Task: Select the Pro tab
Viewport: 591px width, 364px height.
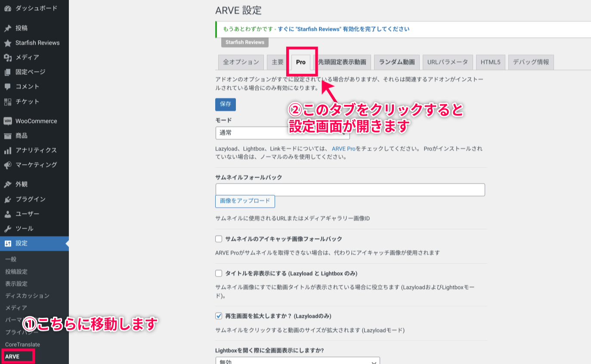Action: coord(301,62)
